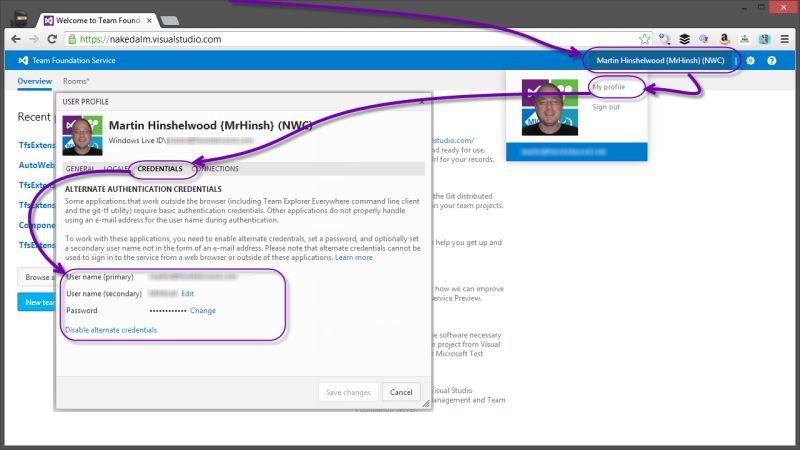The height and width of the screenshot is (450, 800).
Task: Choose Sign out in the user menu
Action: click(x=606, y=107)
